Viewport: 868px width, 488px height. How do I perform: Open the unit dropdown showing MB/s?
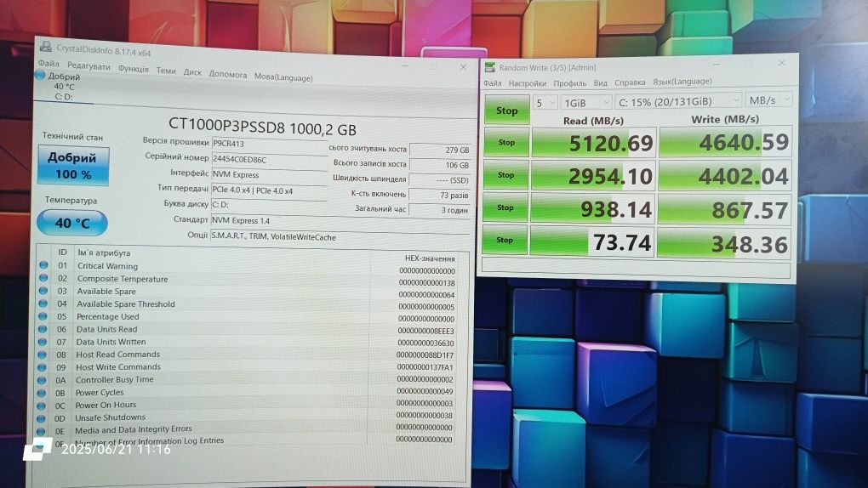pos(768,100)
